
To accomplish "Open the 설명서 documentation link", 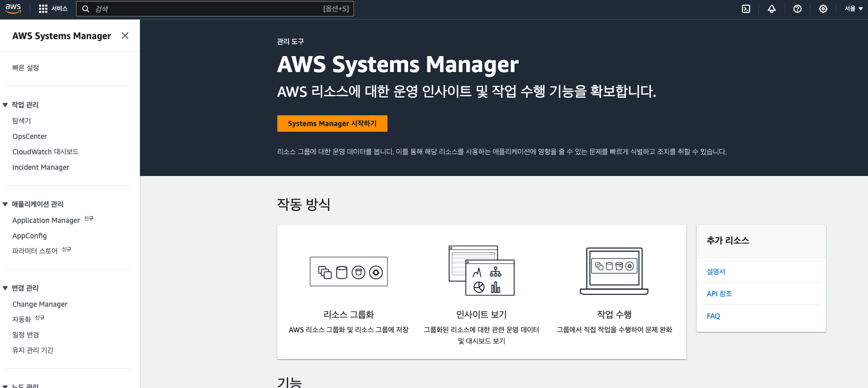I will (x=716, y=272).
